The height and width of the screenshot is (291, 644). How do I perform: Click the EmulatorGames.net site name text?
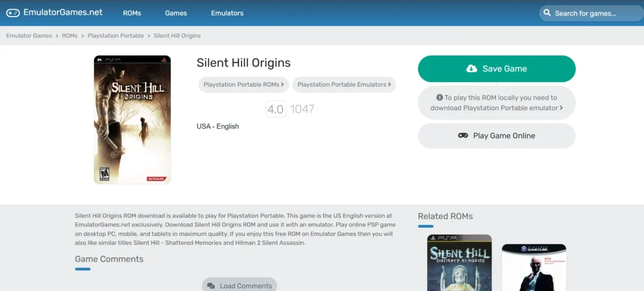click(x=63, y=12)
